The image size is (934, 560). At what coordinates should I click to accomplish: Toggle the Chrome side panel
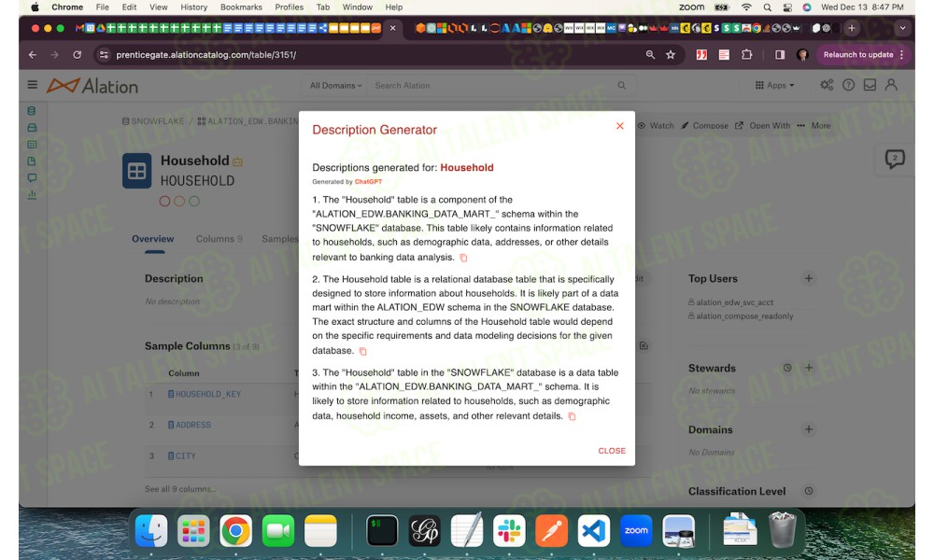780,55
